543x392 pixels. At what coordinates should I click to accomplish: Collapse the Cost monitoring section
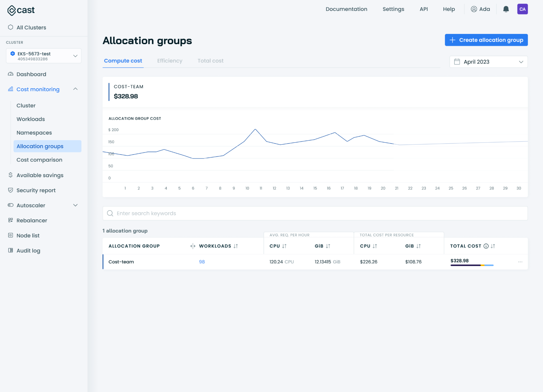76,89
